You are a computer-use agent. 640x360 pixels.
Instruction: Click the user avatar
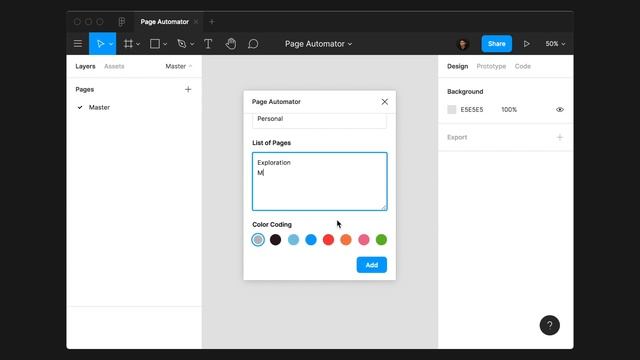click(x=462, y=44)
